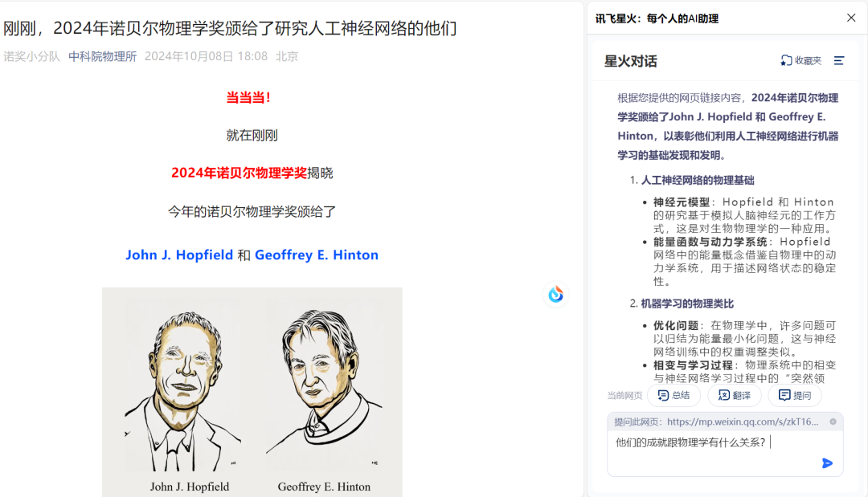Focus the question input text field
Screen dimensions: 868x497
(725, 453)
